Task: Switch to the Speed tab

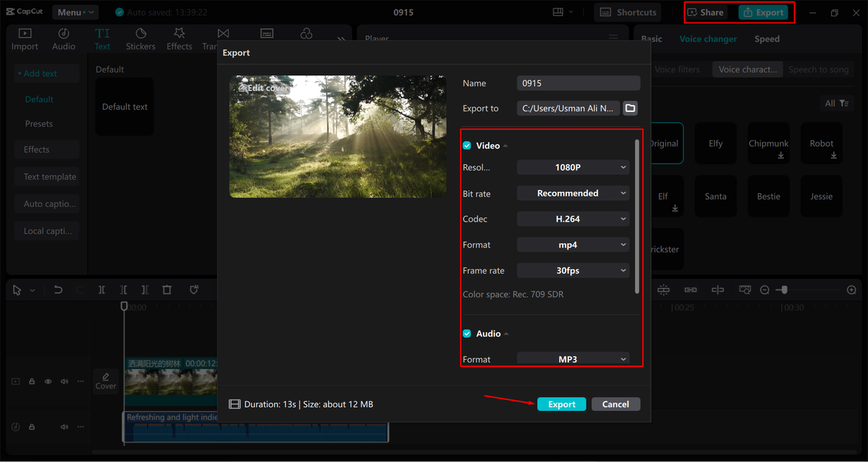Action: coord(767,39)
